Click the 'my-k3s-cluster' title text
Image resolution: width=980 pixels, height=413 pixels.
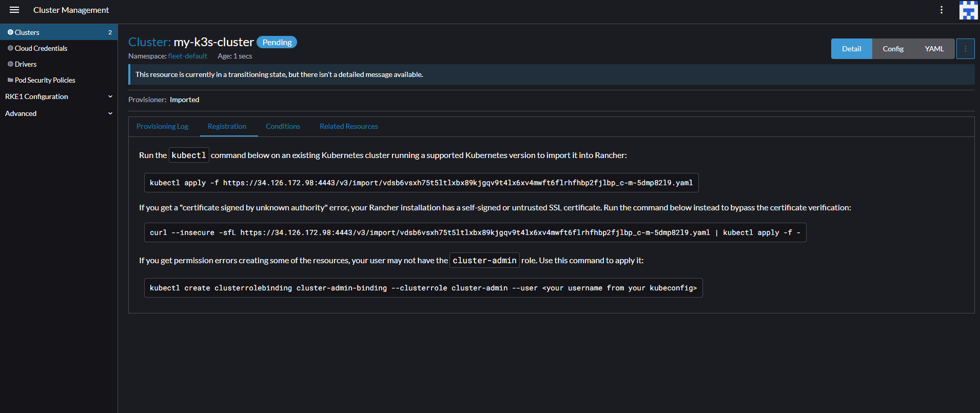[x=213, y=42]
